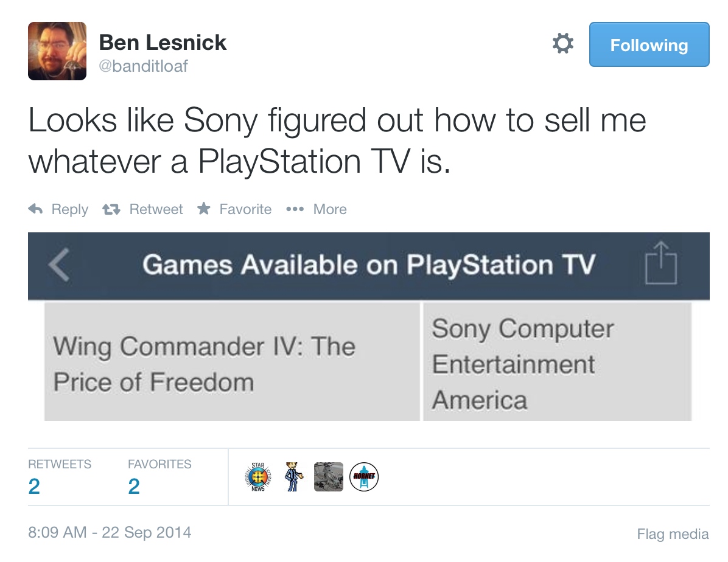Open Ben Lesnick's profile picture
This screenshot has width=728, height=562.
click(x=57, y=51)
